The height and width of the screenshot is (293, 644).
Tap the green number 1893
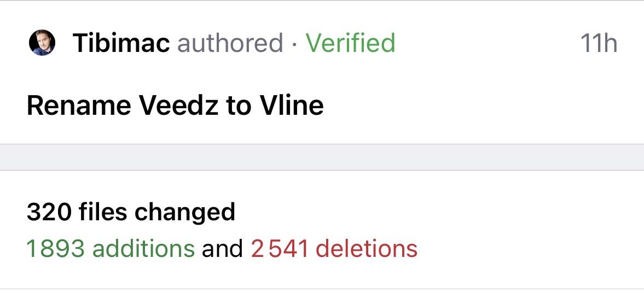(x=55, y=249)
